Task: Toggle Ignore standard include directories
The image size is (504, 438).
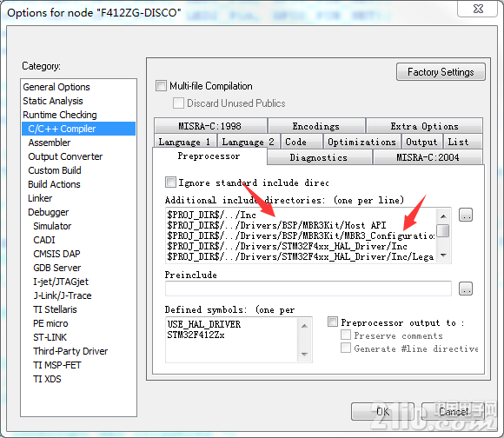Action: [170, 182]
